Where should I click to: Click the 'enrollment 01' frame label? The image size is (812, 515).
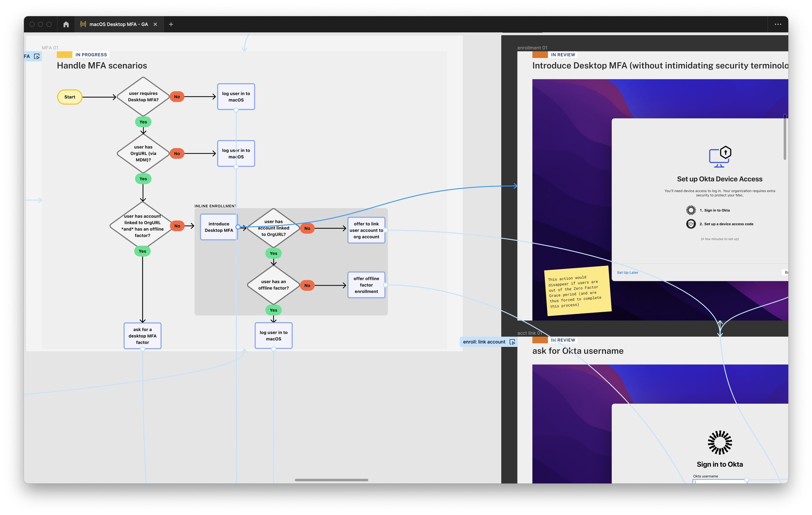pyautogui.click(x=532, y=47)
